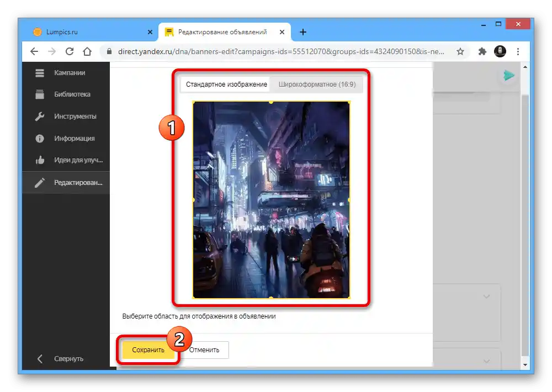552x392 pixels.
Task: Open the user profile avatar
Action: pyautogui.click(x=500, y=51)
